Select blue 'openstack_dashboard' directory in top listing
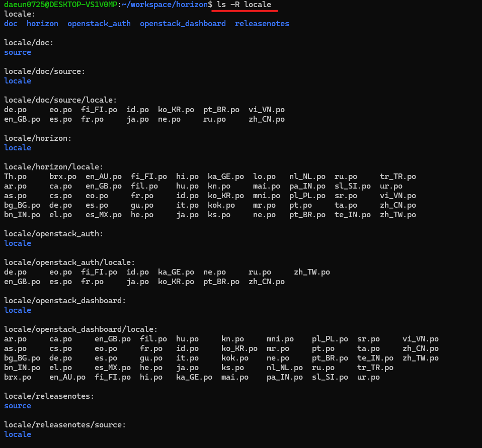 click(183, 24)
